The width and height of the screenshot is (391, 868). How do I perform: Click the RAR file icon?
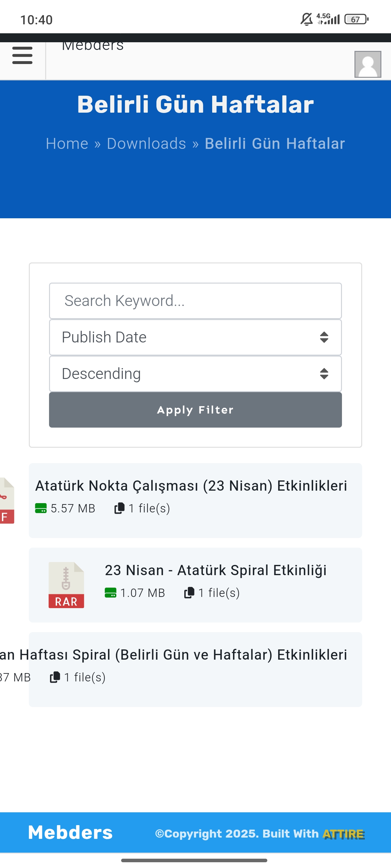[66, 585]
